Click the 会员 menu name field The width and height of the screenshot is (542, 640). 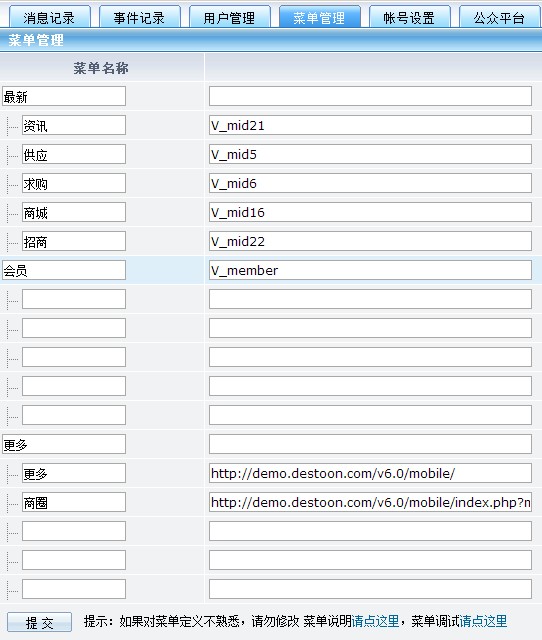pos(64,270)
